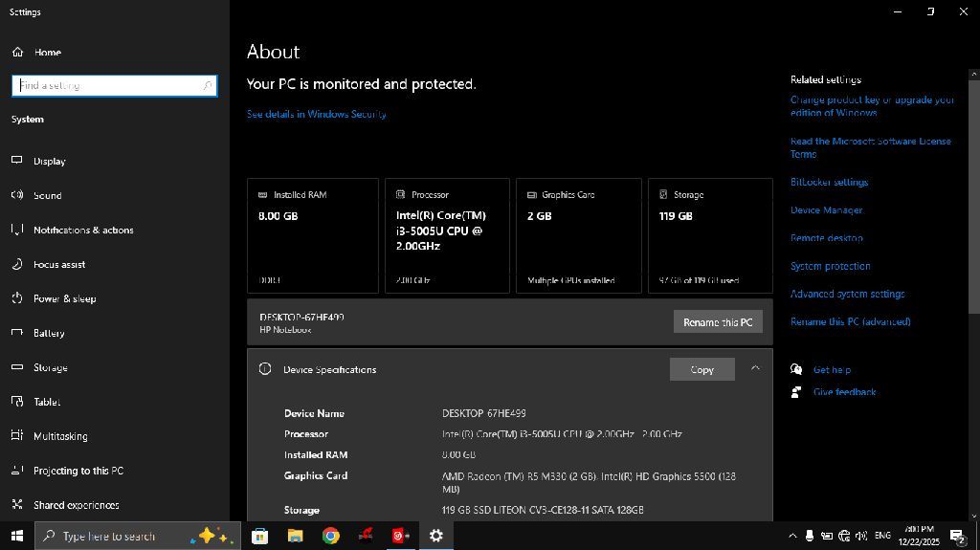980x550 pixels.
Task: Open Microsoft Store from the taskbar
Action: 259,536
